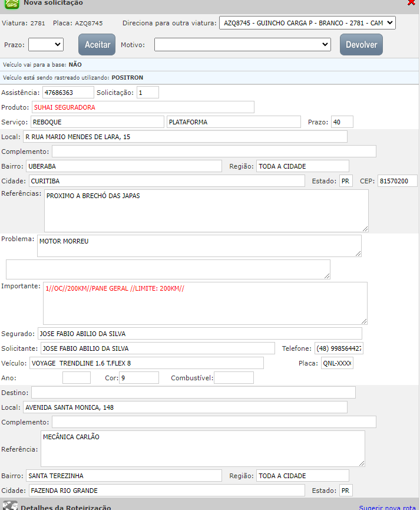Click the Veículo vai para a base: NÃO text
This screenshot has height=510, width=420.
click(42, 64)
